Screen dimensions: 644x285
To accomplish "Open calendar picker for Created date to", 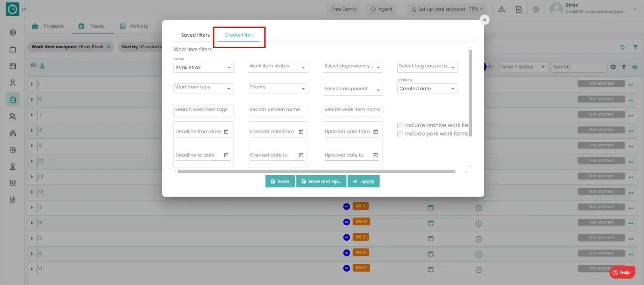I will coord(301,155).
